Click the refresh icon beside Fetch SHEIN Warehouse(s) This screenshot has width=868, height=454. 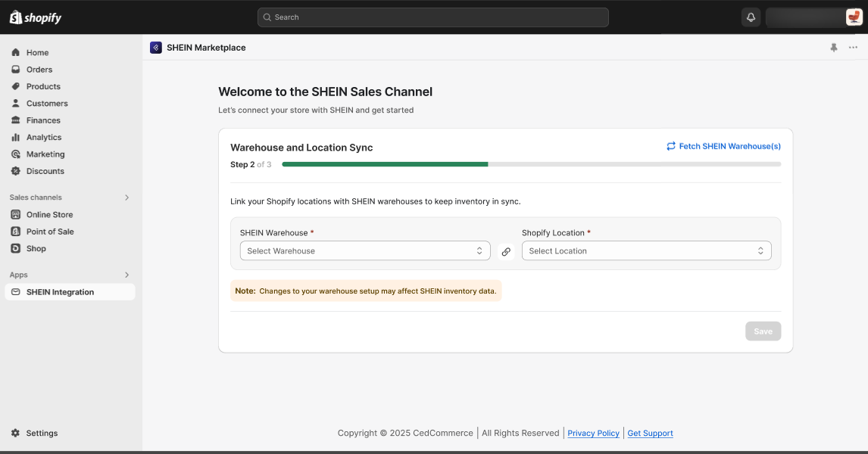(671, 146)
